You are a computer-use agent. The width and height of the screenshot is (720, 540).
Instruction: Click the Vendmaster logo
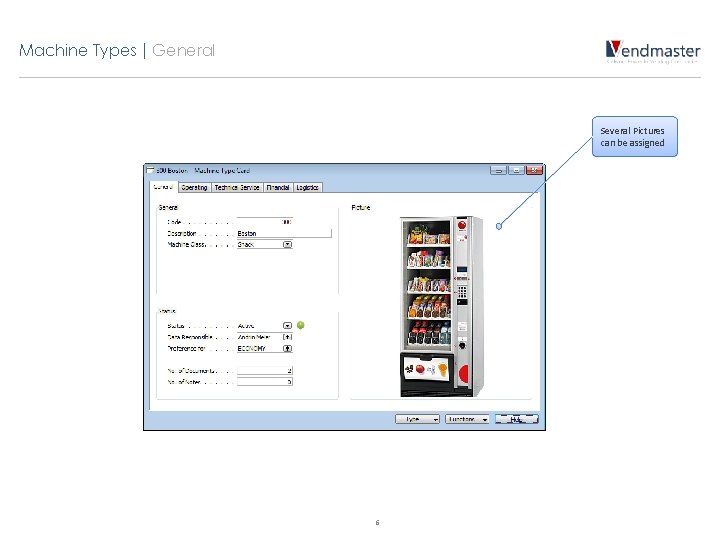click(652, 51)
